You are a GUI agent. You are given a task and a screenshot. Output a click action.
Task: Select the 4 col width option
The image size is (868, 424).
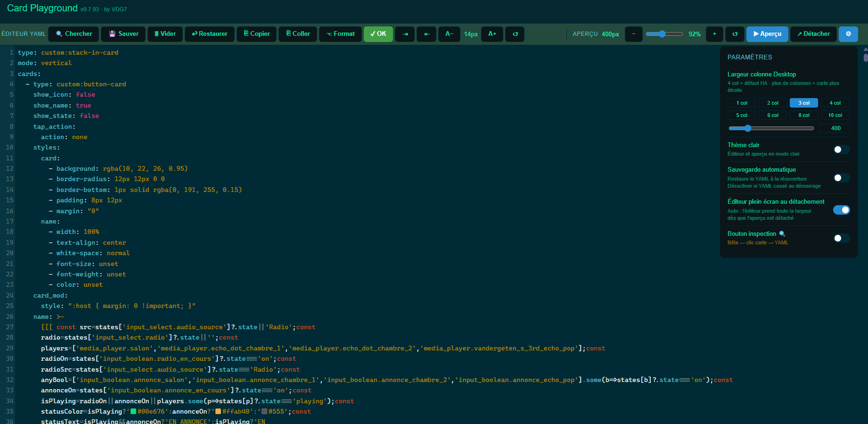pyautogui.click(x=835, y=103)
